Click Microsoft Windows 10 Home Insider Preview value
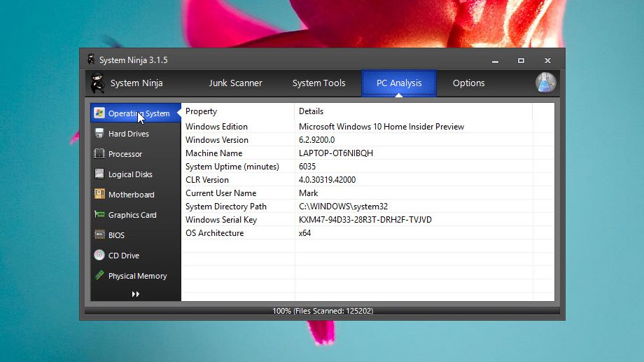The width and height of the screenshot is (644, 362). click(381, 127)
